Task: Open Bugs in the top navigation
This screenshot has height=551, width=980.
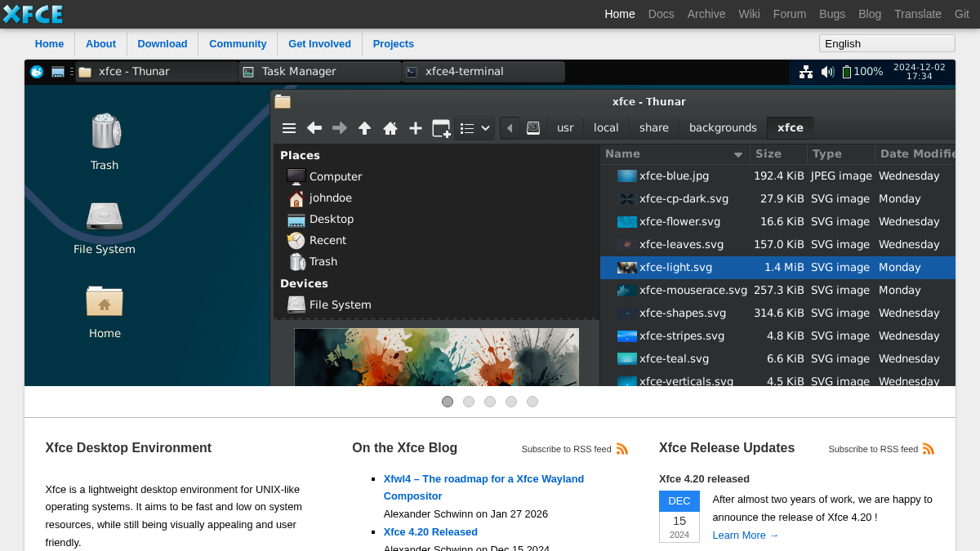Action: click(832, 14)
